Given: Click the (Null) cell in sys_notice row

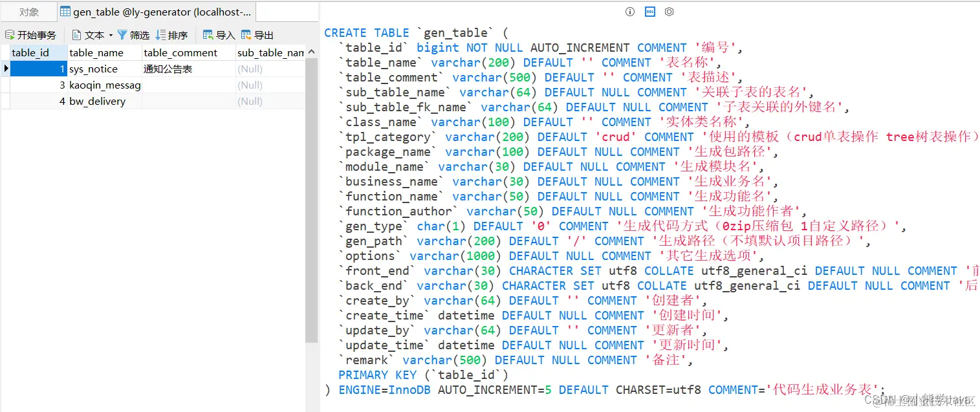Looking at the screenshot, I should (270, 69).
